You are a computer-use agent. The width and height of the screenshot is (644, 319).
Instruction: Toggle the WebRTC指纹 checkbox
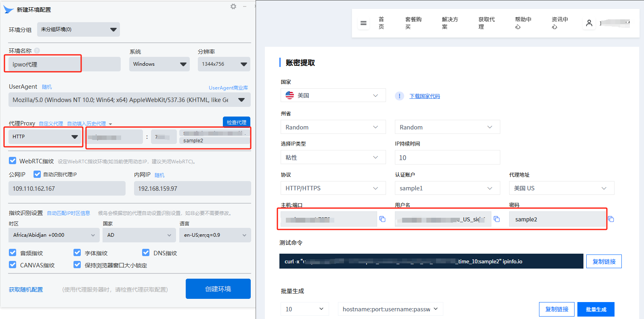pos(13,161)
